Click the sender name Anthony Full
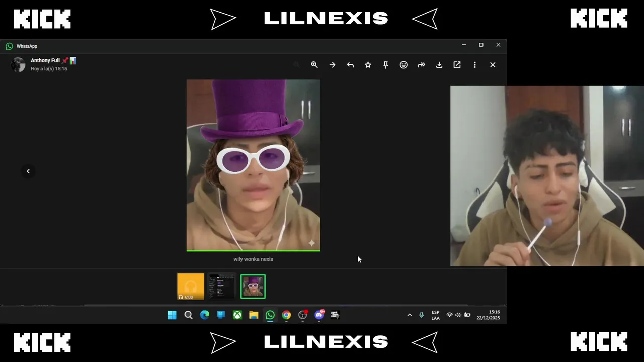Screen dimensions: 644x362 [x=45, y=60]
